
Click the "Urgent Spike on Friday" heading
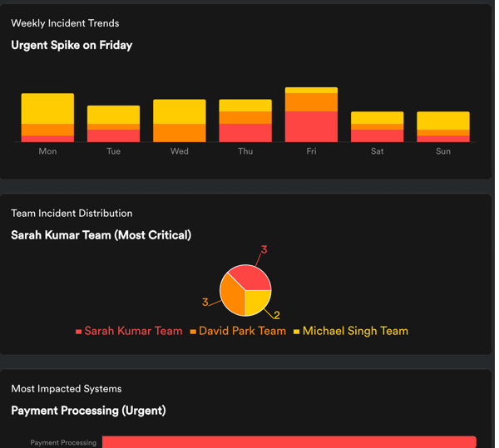point(72,45)
